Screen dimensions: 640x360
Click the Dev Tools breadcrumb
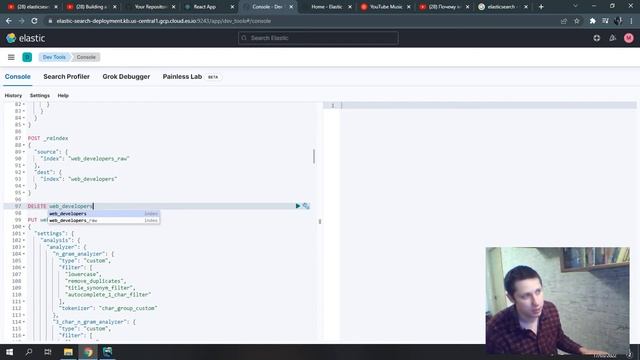pos(54,57)
